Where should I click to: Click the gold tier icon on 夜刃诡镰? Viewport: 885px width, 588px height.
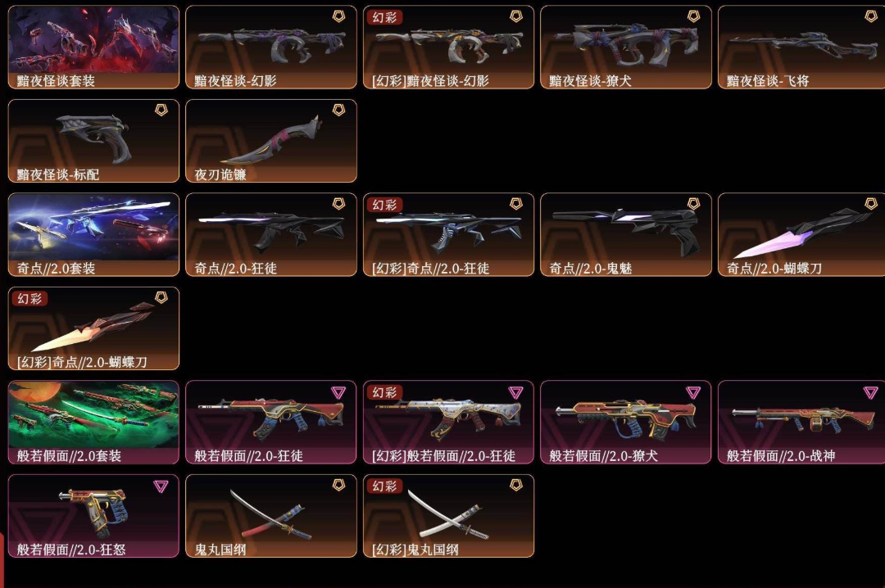click(x=338, y=110)
